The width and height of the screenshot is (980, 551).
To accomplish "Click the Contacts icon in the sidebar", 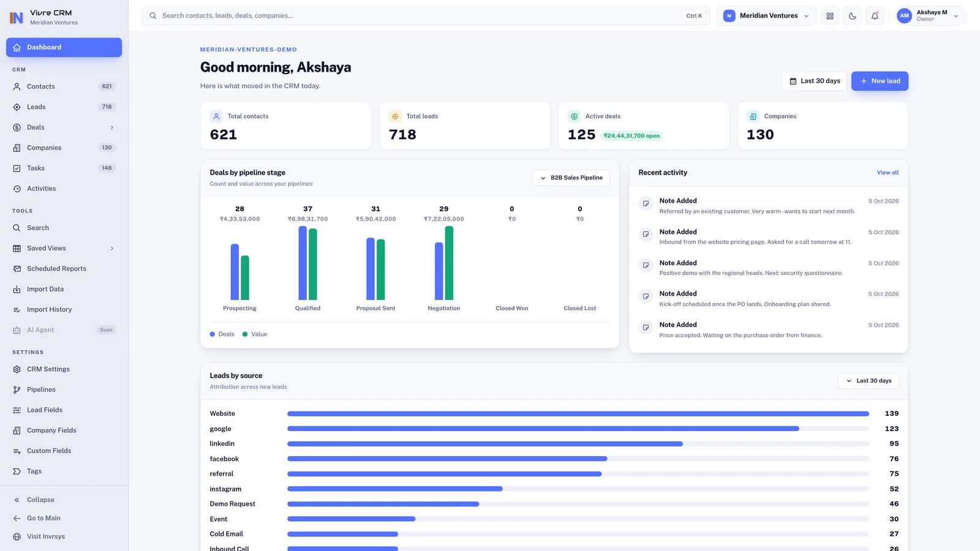I will pos(17,86).
